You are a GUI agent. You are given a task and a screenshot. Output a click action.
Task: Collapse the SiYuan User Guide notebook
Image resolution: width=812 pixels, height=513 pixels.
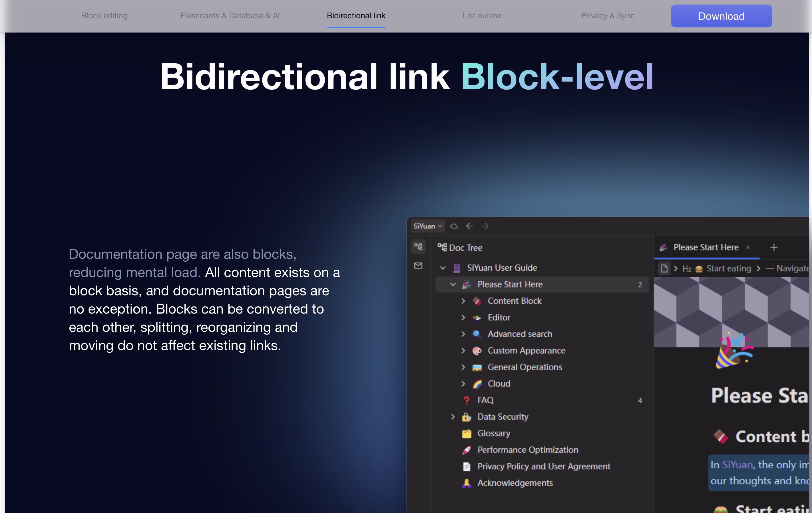[x=443, y=268]
